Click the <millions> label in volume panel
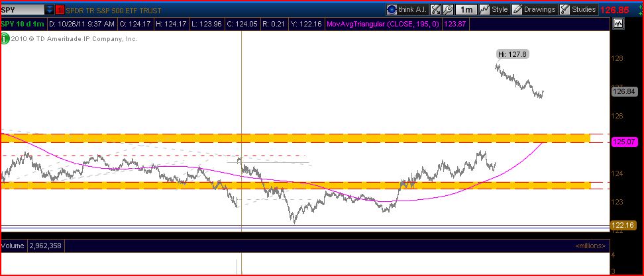Viewport: 644px width, 276px height. tap(590, 246)
